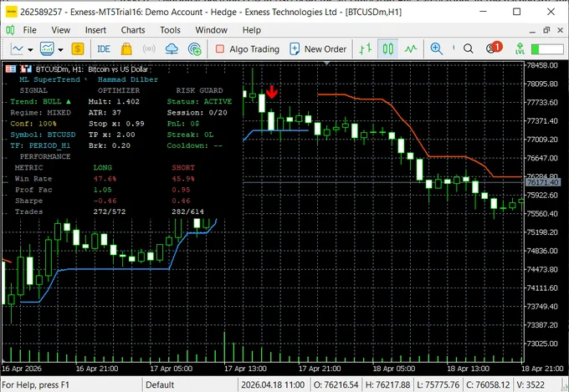Open the Window menu

tap(211, 30)
